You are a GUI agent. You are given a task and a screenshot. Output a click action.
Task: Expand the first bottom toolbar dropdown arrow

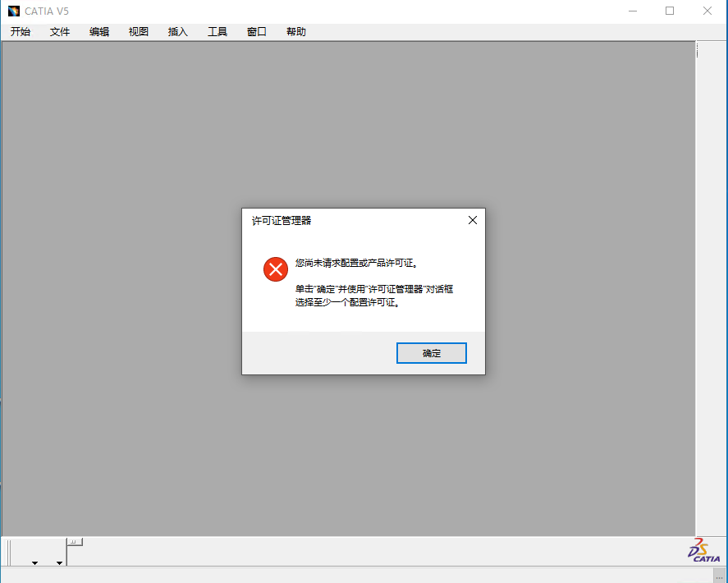[x=34, y=562]
